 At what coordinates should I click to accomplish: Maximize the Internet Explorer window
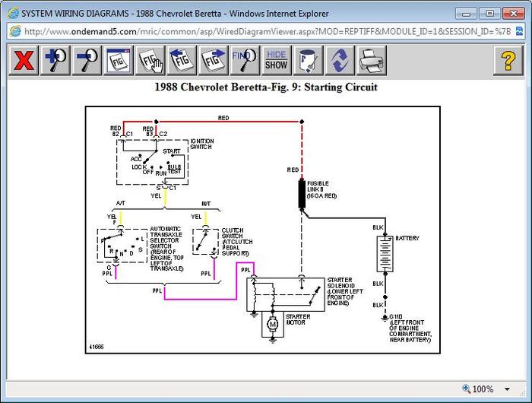(489, 14)
